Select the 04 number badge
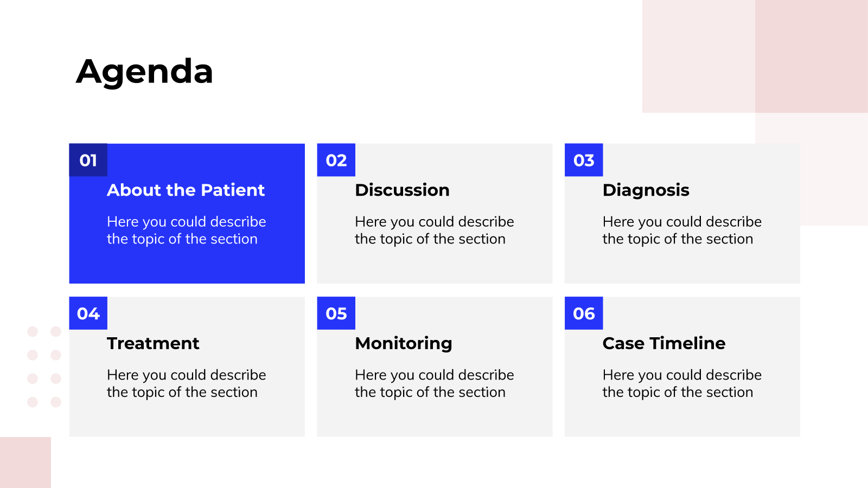The width and height of the screenshot is (868, 488). pos(88,313)
